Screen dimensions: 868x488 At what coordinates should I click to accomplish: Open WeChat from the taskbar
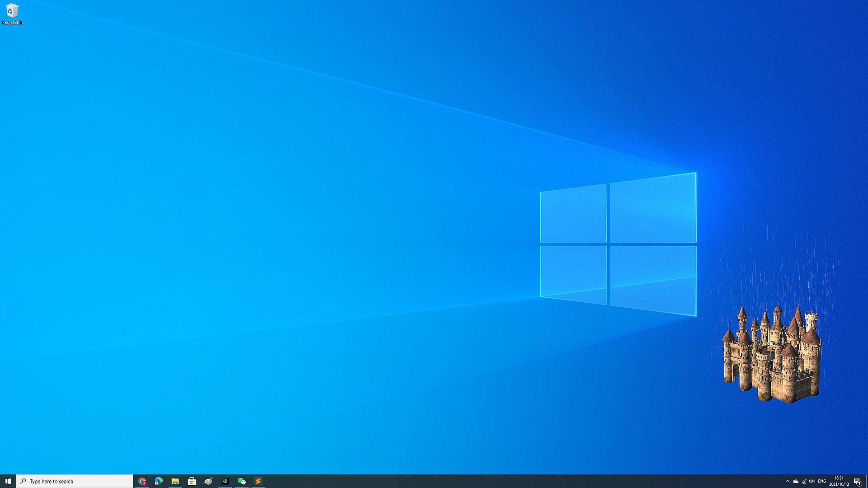[241, 481]
